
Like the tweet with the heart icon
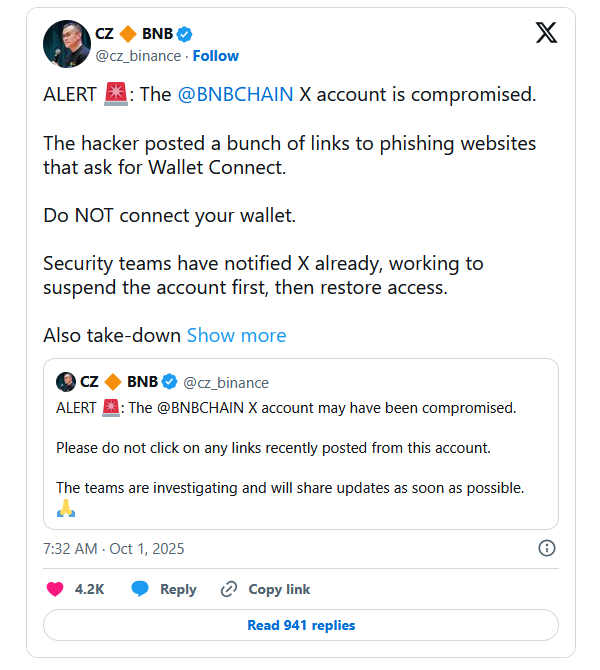[x=56, y=589]
